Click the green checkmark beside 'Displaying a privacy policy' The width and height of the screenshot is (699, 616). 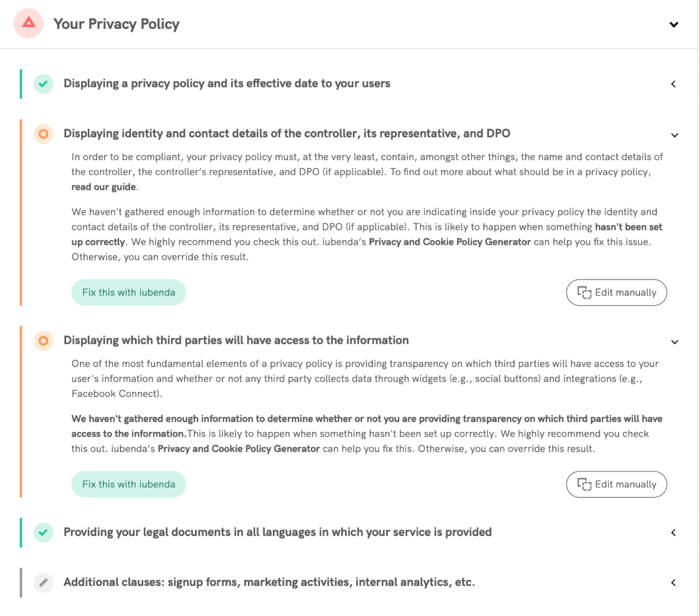pyautogui.click(x=43, y=84)
